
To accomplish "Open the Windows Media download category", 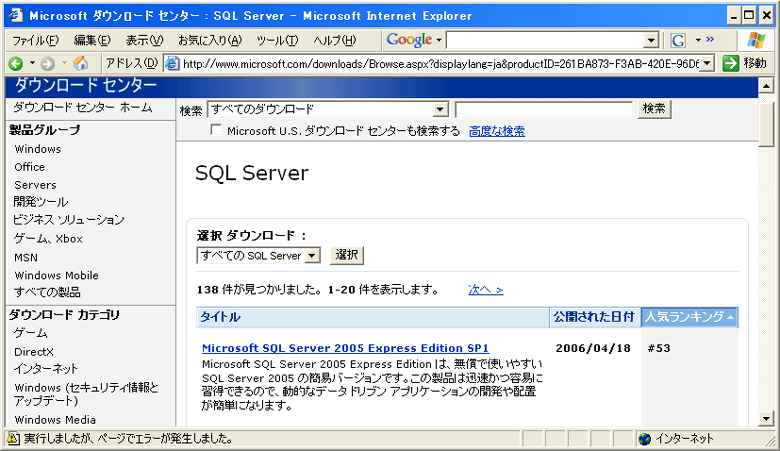I will [x=55, y=420].
